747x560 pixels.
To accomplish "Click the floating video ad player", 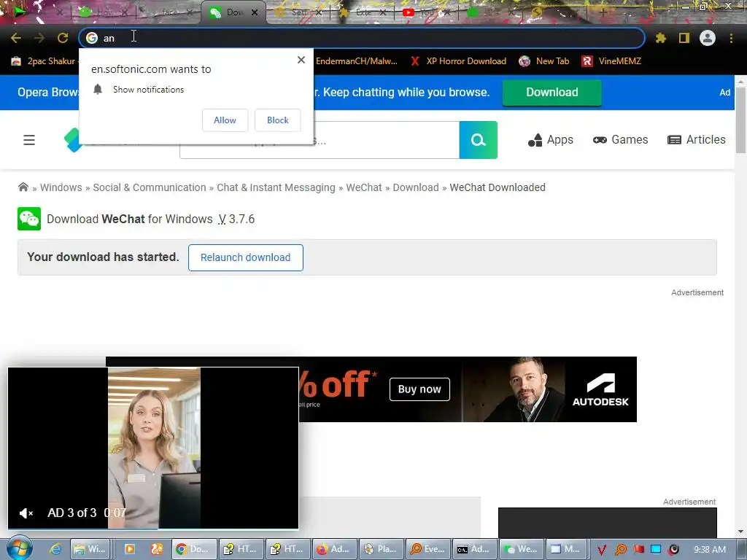I will point(153,448).
